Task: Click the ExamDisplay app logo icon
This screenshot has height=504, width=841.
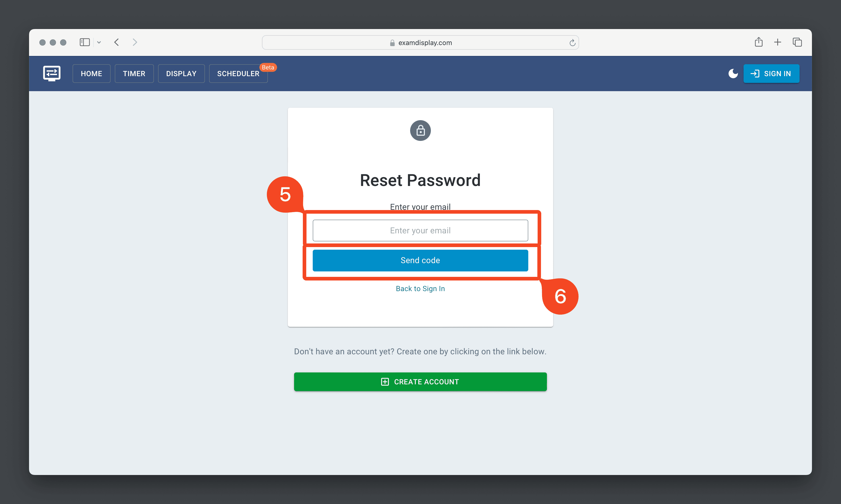Action: coord(51,73)
